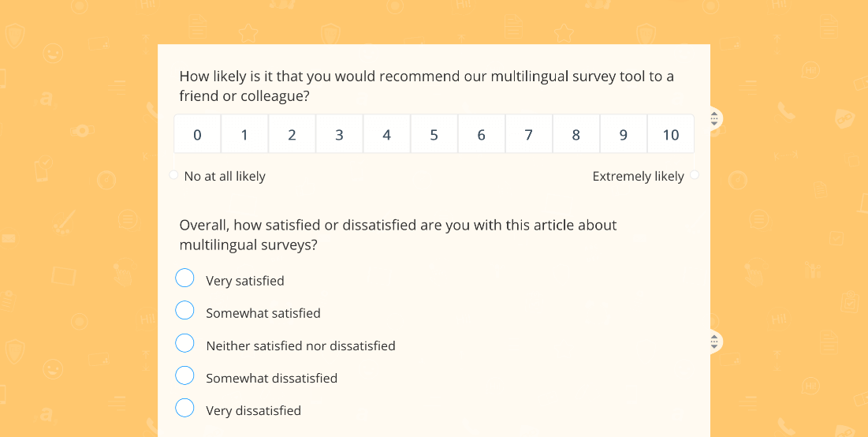Choose score 4 on the scale
The image size is (868, 437).
(x=386, y=134)
